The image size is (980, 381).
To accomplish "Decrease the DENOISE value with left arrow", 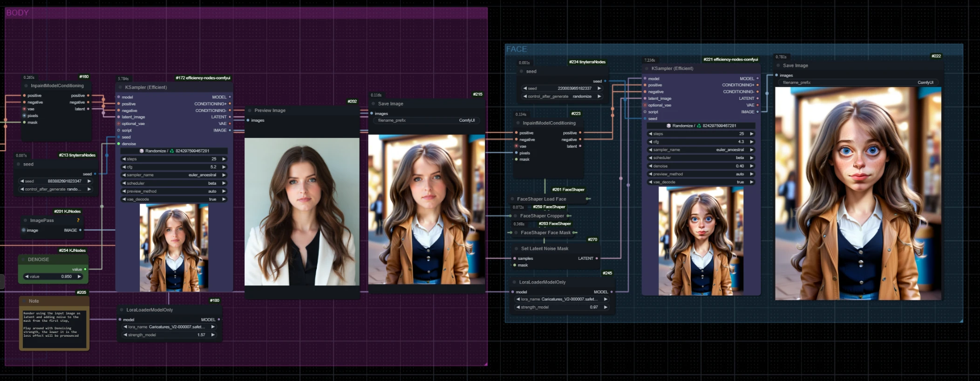I will [x=27, y=277].
